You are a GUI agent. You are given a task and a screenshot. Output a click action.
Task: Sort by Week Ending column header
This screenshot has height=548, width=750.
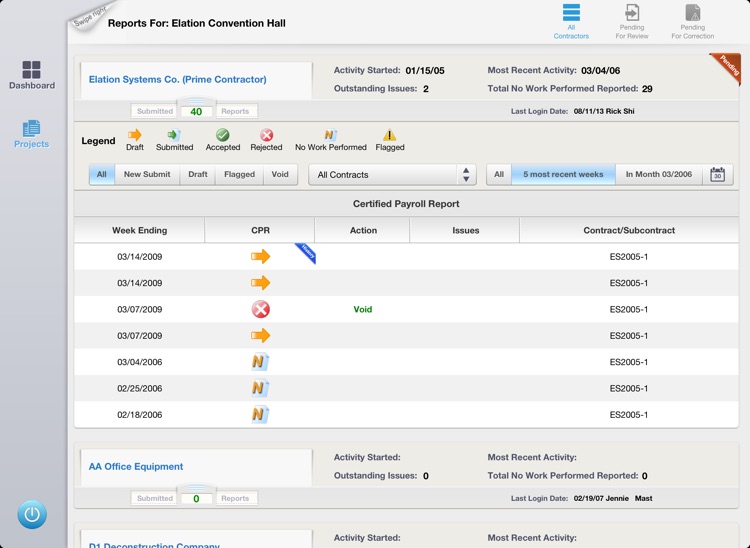click(x=140, y=230)
